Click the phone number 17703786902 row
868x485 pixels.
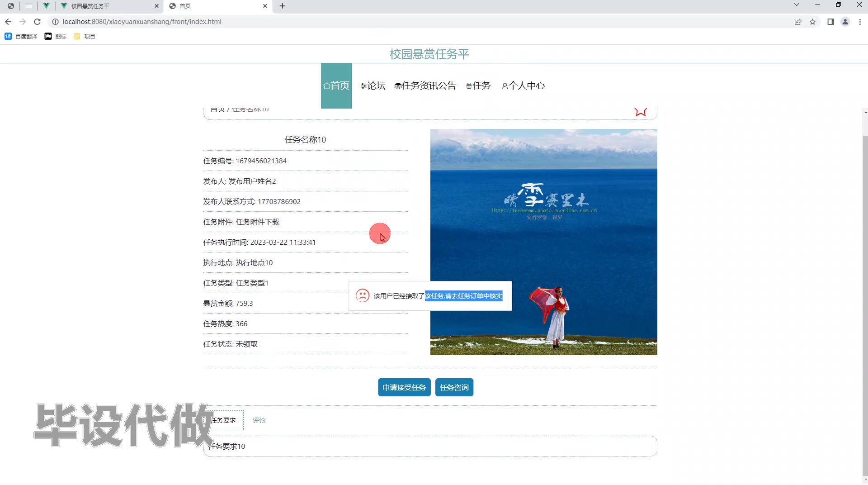point(305,201)
